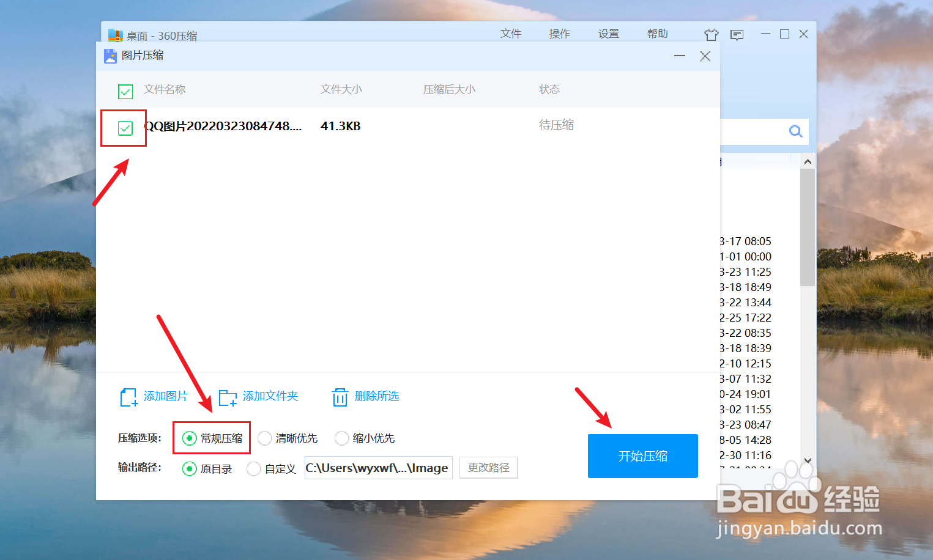Open the 文件 menu
This screenshot has height=560, width=933.
511,34
